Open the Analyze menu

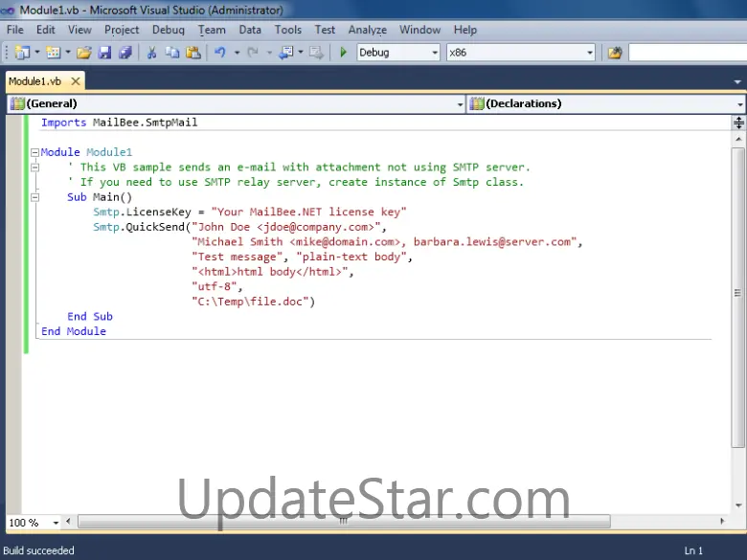pyautogui.click(x=367, y=30)
